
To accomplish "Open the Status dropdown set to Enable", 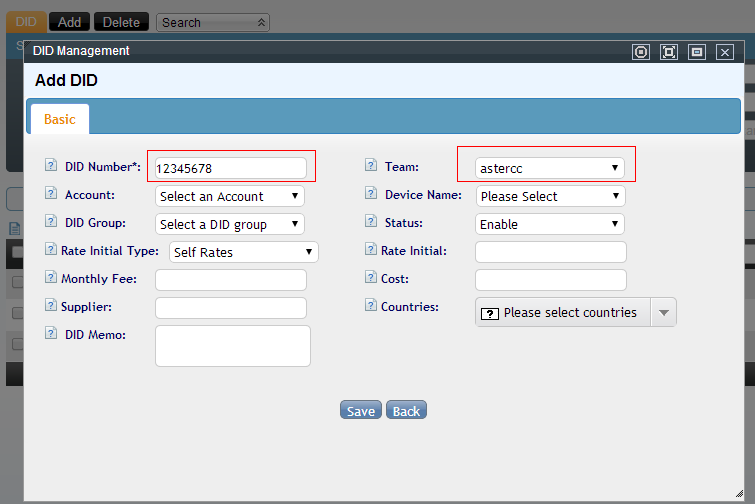I will click(x=550, y=224).
